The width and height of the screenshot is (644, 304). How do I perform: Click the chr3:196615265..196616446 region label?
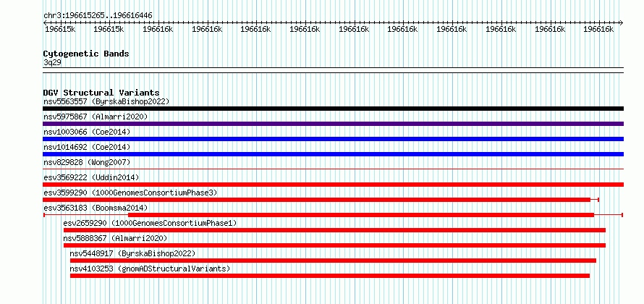pos(98,15)
